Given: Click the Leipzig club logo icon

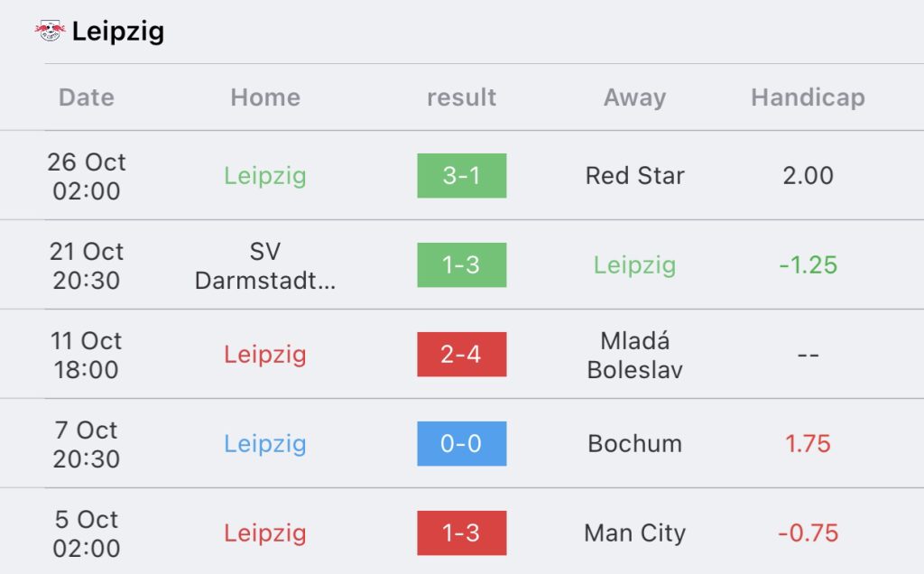Looking at the screenshot, I should [51, 31].
